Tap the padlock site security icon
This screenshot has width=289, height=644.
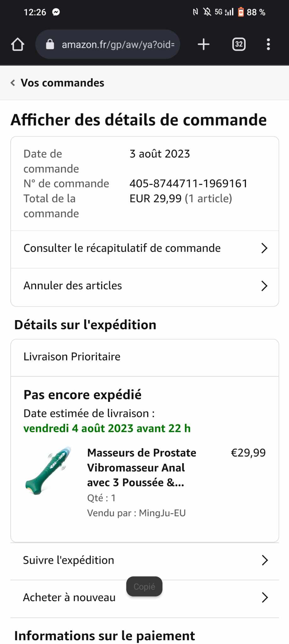(50, 44)
